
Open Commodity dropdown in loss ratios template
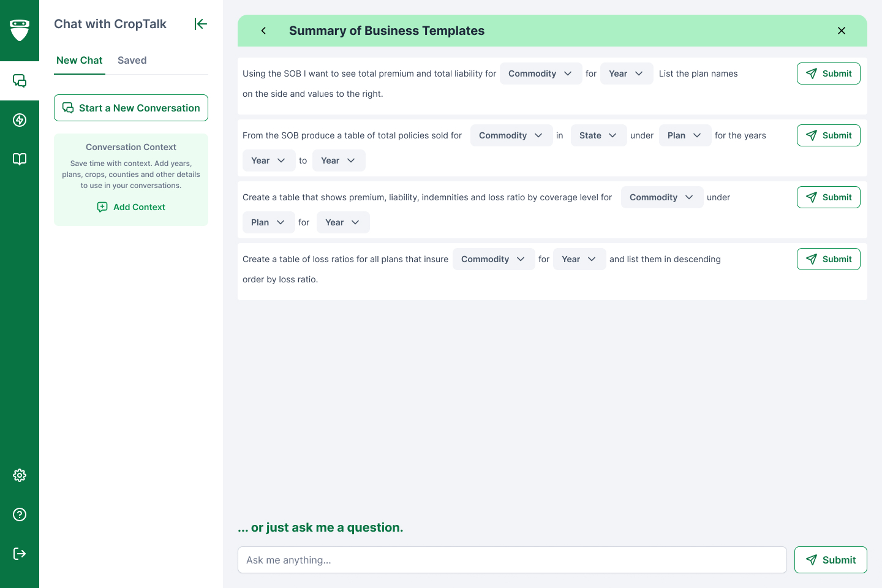tap(494, 259)
